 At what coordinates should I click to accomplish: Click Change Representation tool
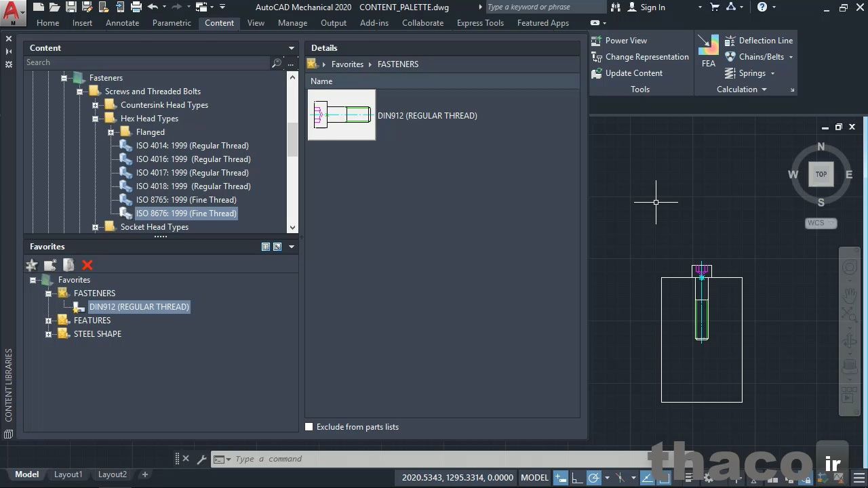(x=640, y=57)
